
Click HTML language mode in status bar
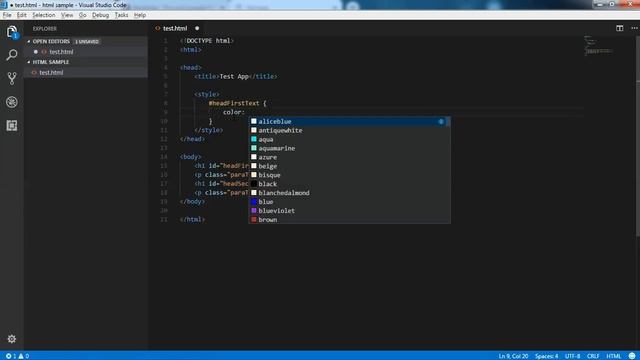(x=614, y=356)
